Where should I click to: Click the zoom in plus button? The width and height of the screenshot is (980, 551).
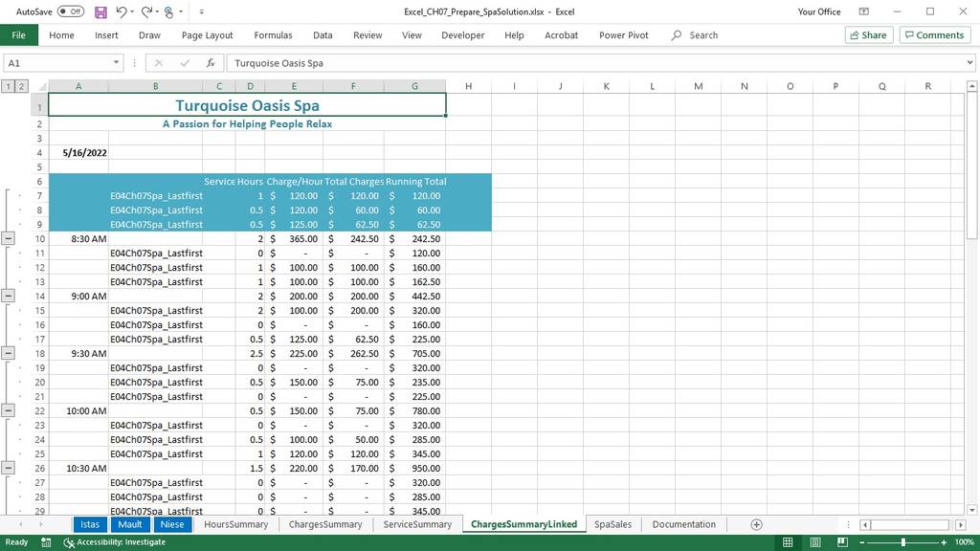(x=944, y=542)
